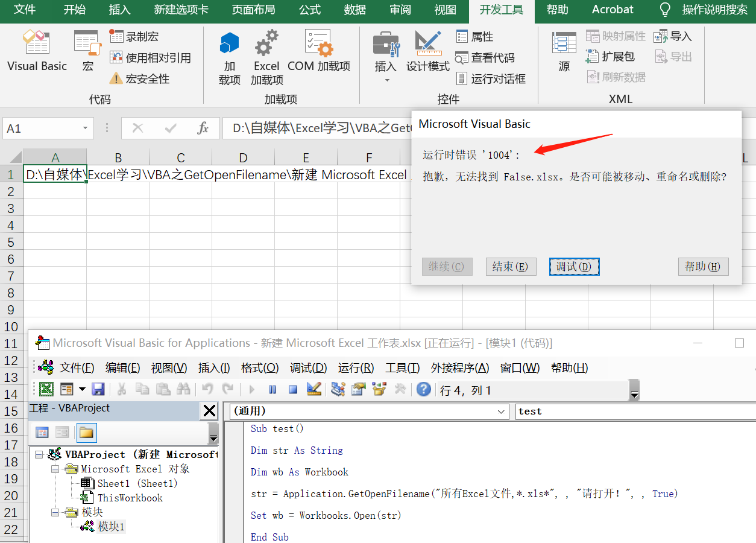Open the Acrobat ribbon tab

pyautogui.click(x=613, y=10)
